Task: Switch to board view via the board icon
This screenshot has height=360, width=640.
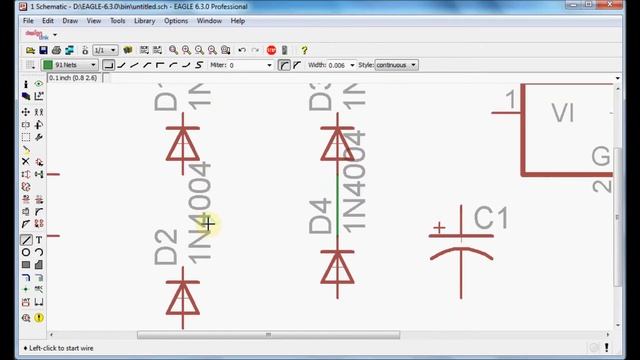Action: (69, 50)
